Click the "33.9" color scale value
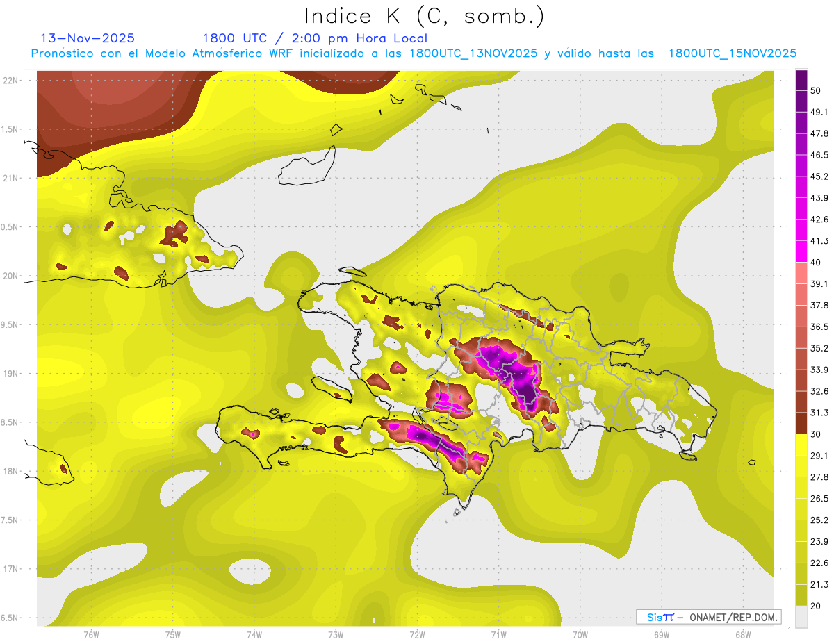Image resolution: width=834 pixels, height=644 pixels. coord(819,370)
